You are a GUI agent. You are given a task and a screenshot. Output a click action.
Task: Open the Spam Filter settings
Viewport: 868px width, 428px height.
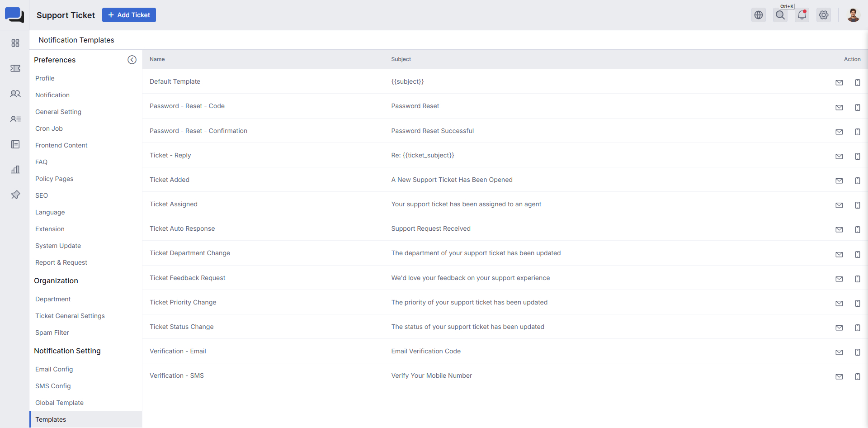[52, 333]
